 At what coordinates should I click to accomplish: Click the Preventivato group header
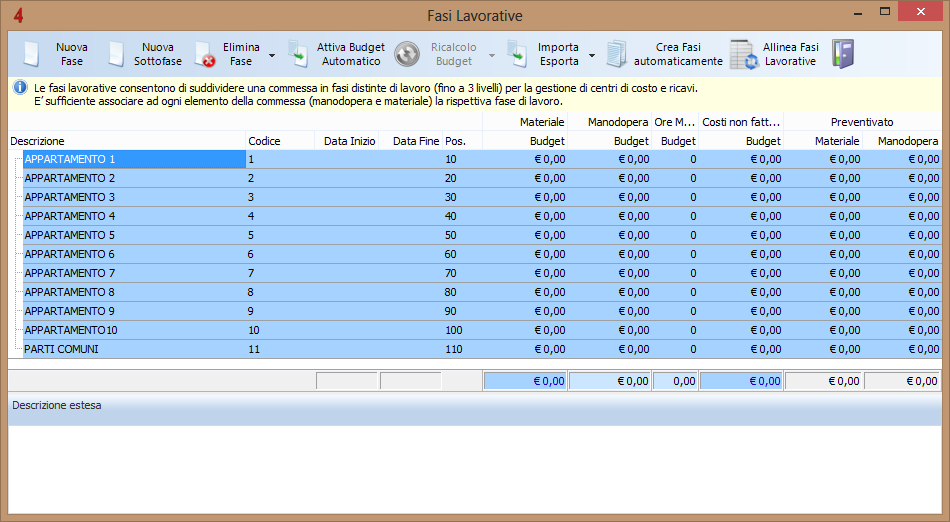coord(863,122)
